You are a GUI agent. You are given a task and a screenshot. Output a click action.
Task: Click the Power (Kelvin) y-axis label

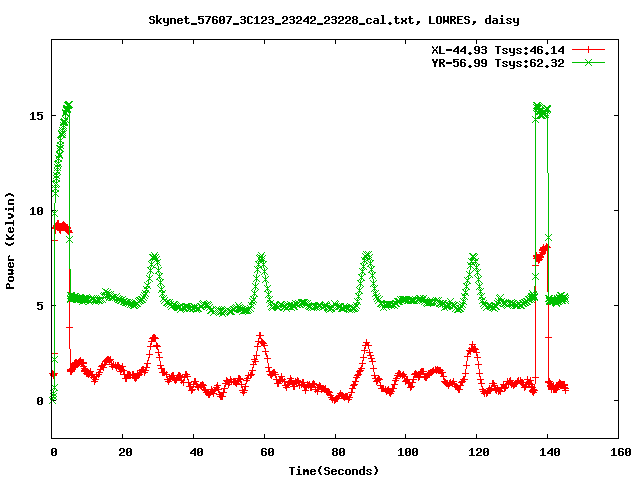10,241
